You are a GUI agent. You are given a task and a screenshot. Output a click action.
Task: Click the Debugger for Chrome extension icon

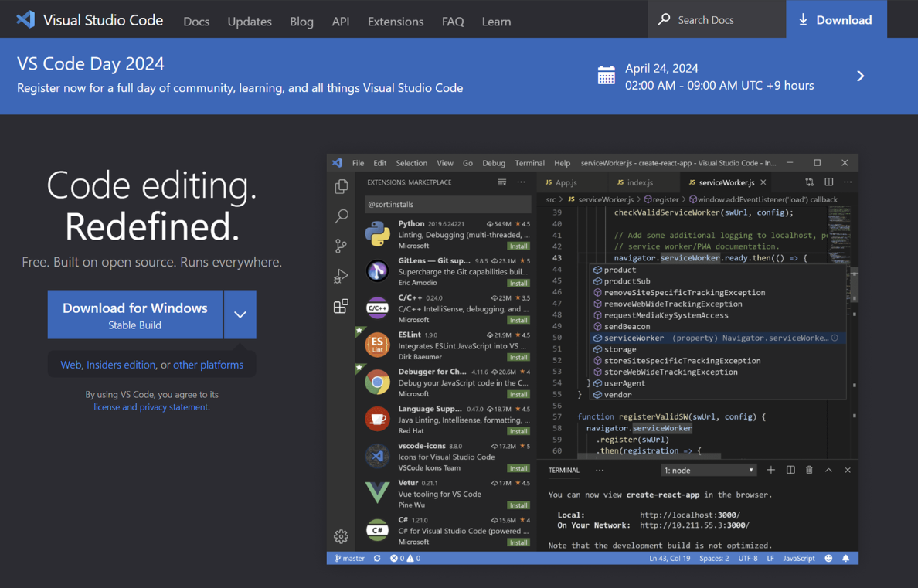(378, 382)
